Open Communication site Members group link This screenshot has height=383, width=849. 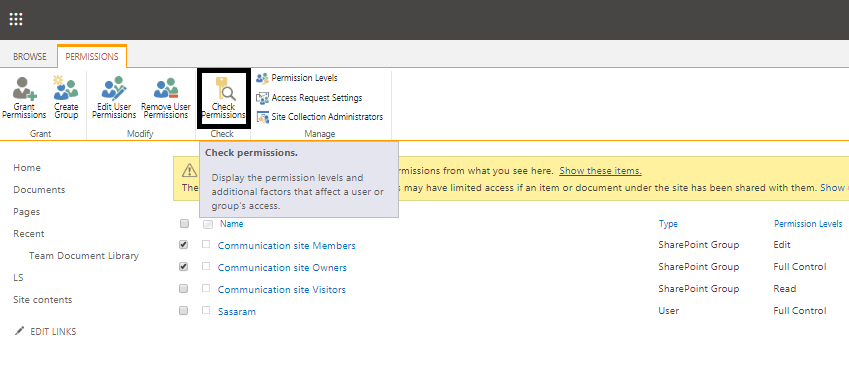(286, 246)
